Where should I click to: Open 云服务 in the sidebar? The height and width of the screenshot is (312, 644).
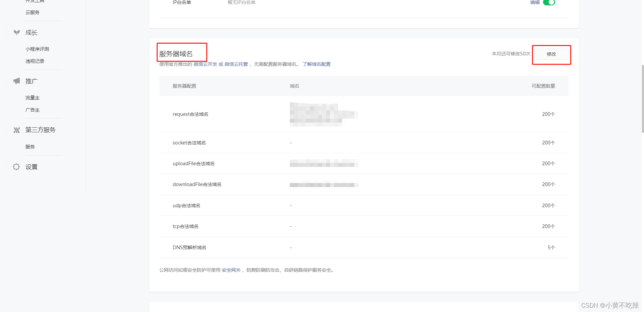33,12
